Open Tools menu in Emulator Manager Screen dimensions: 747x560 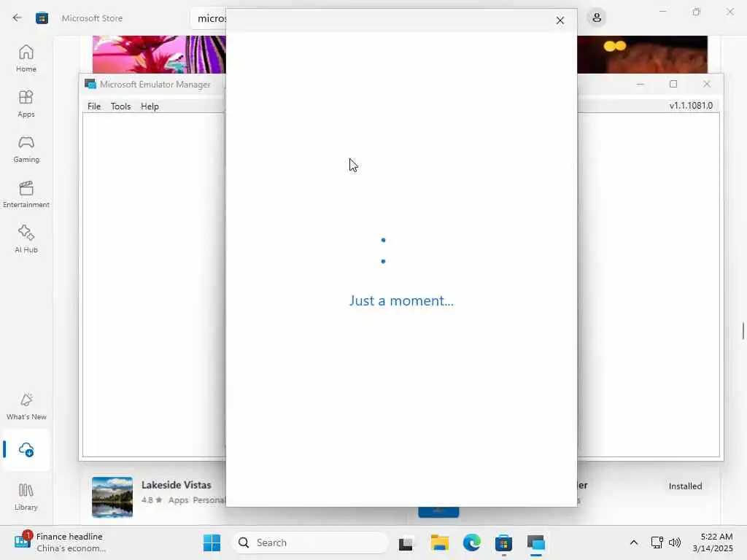pyautogui.click(x=120, y=106)
